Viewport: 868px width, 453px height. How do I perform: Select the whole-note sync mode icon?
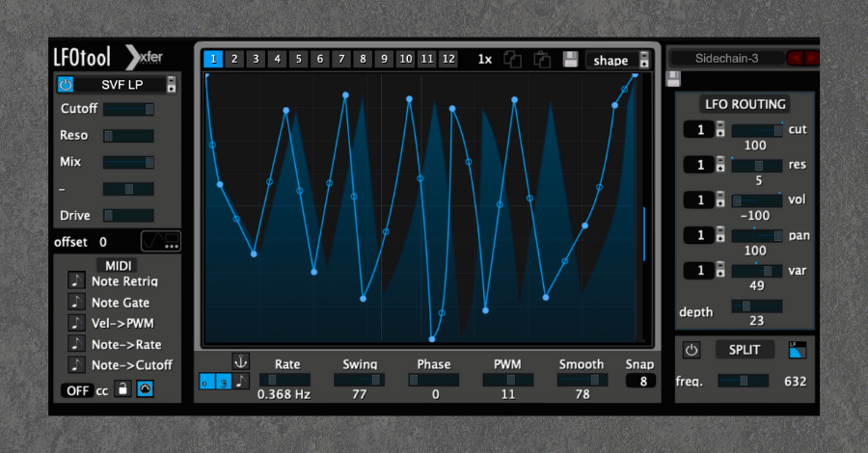207,381
